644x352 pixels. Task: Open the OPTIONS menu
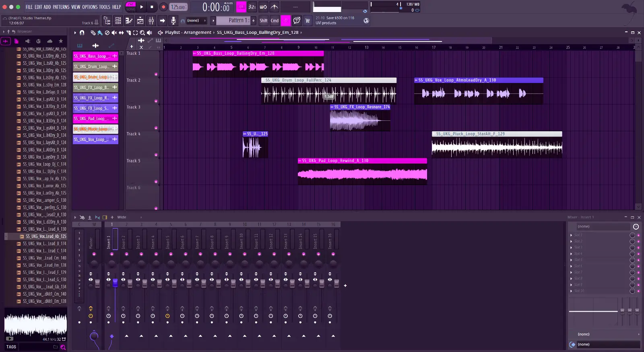[90, 7]
